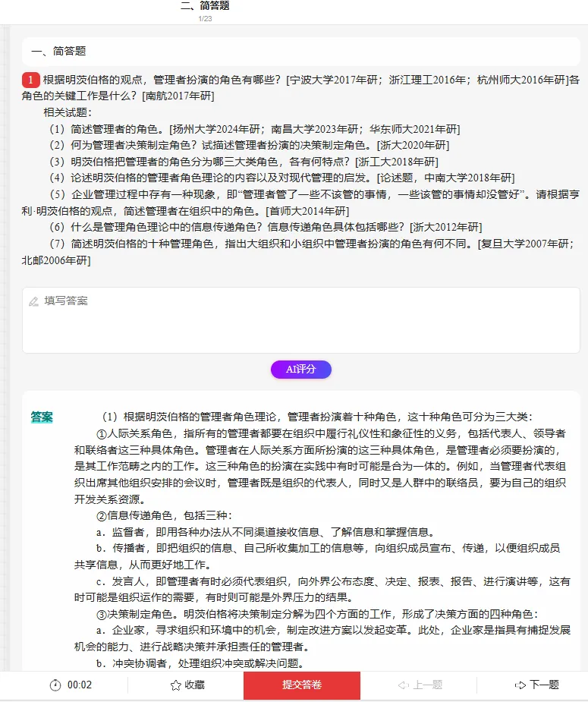Click related question (6) 信息传递角色

(x=266, y=228)
